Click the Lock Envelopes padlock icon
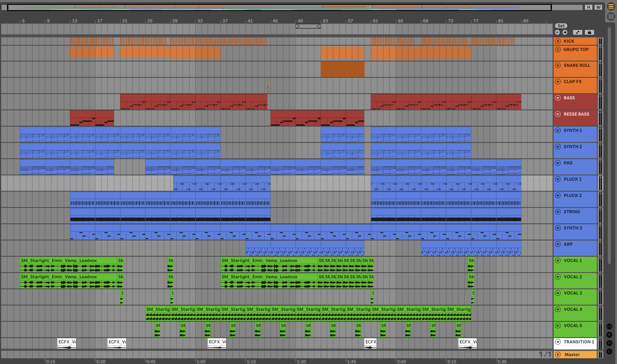 [x=589, y=32]
